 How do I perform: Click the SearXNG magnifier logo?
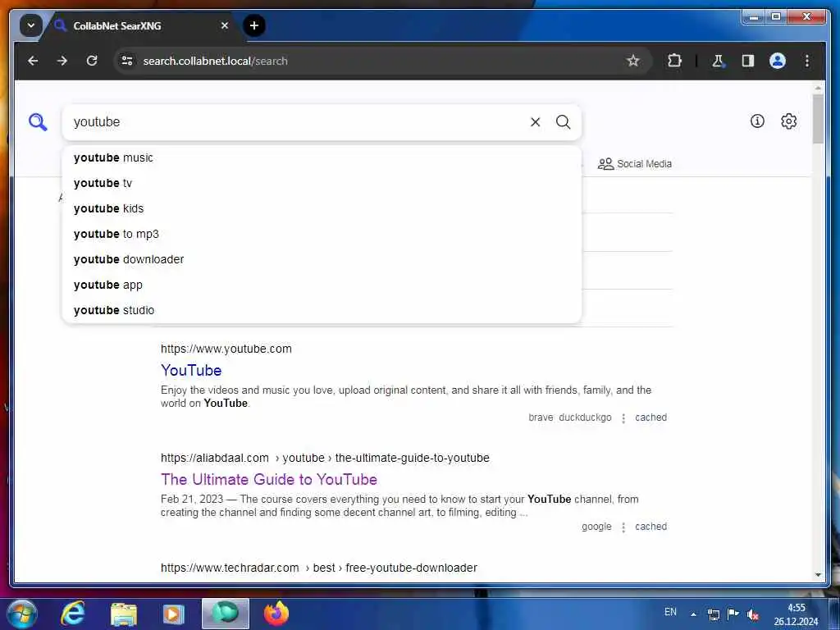click(38, 122)
